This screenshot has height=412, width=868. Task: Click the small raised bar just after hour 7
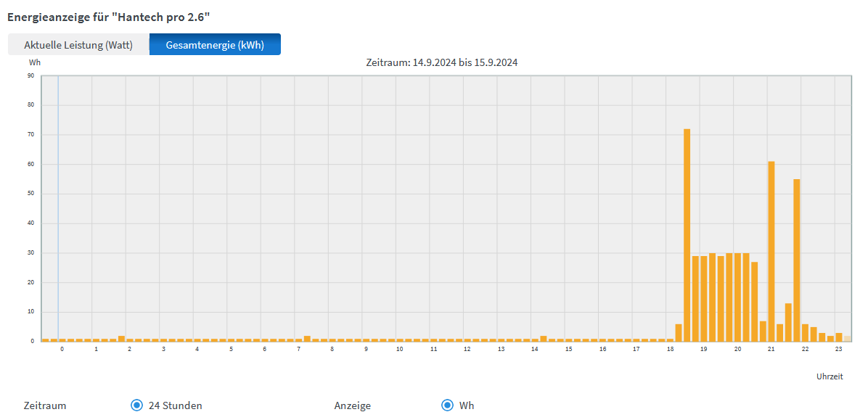[x=307, y=339]
